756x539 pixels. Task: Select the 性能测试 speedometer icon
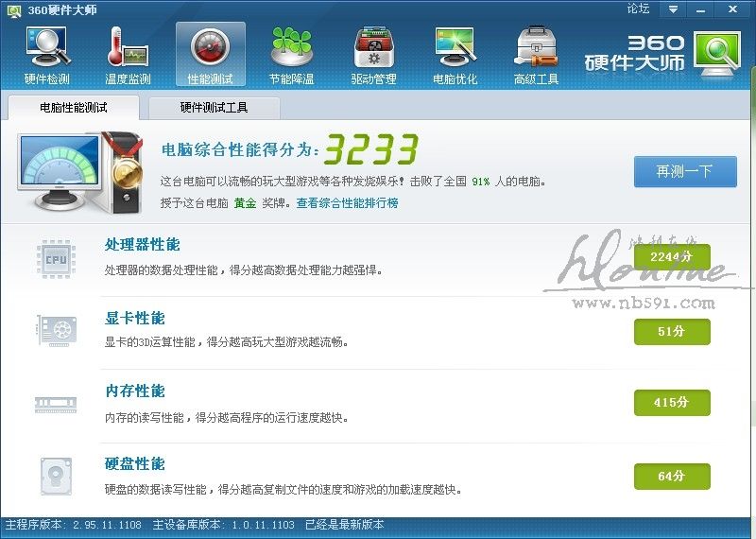[x=210, y=46]
